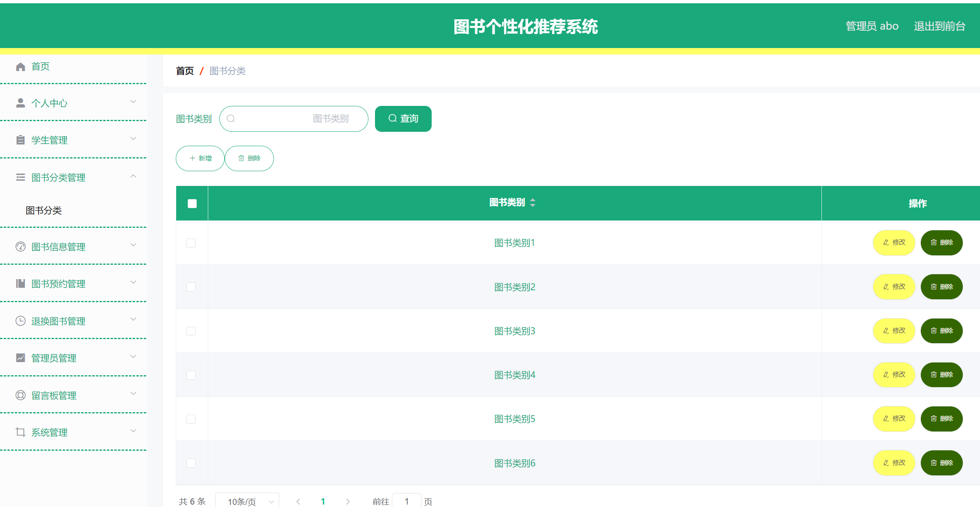980x507 pixels.
Task: Click the clock icon beside 退换图书管理
Action: (21, 321)
